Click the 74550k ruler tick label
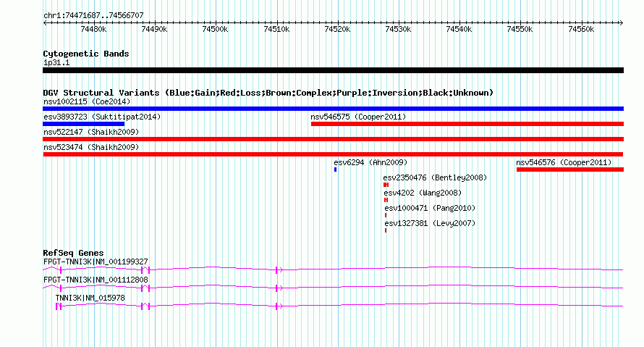Image resolution: width=644 pixels, height=347 pixels. pos(520,29)
